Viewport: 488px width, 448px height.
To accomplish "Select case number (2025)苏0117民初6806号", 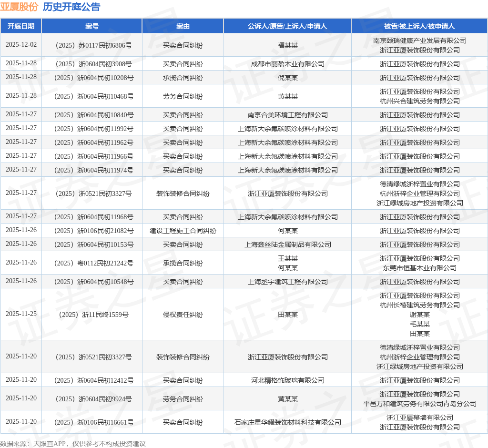I will pos(94,45).
